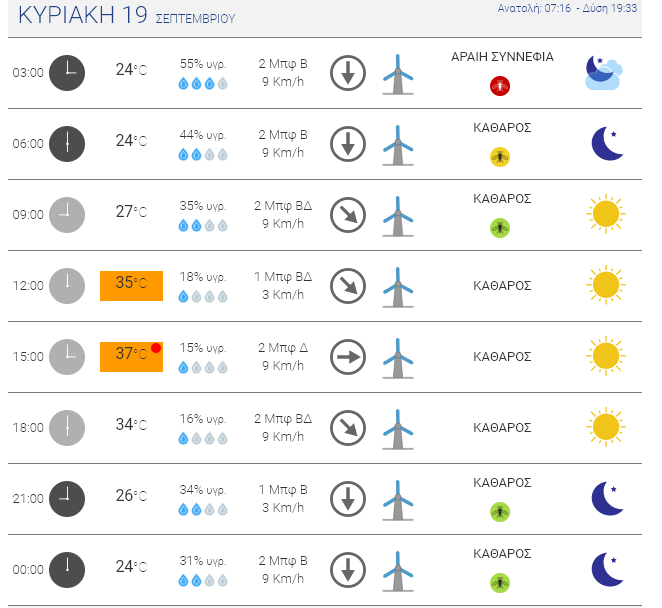
Task: Click the ΑΡΑΙΗ ΣΥΝΝΕΦΙΑ description
Action: 502,57
